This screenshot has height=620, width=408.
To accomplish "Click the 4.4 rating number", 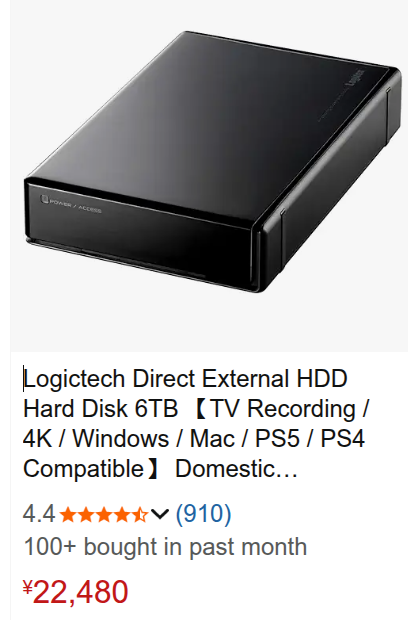I will 39,514.
